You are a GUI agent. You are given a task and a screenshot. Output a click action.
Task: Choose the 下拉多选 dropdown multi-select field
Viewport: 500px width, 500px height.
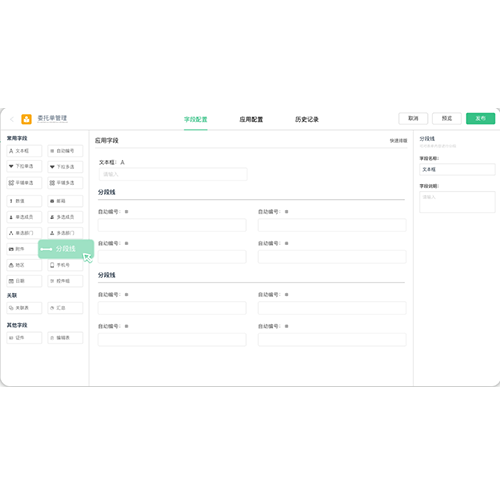pyautogui.click(x=65, y=166)
